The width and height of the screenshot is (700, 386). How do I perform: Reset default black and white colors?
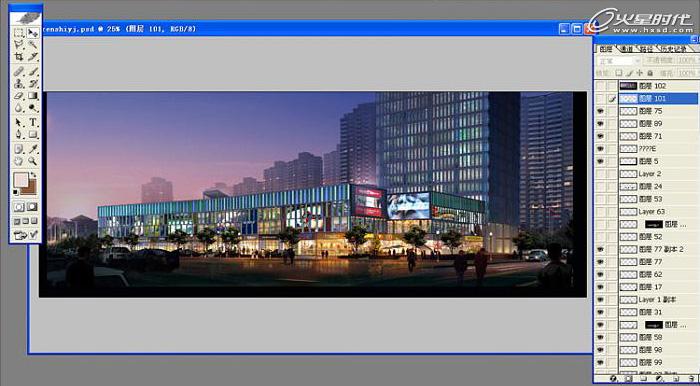16,192
